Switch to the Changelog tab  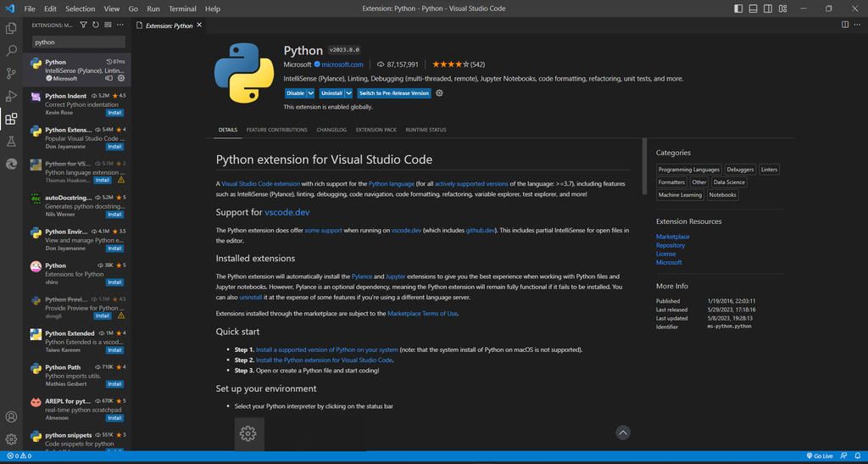[x=331, y=130]
